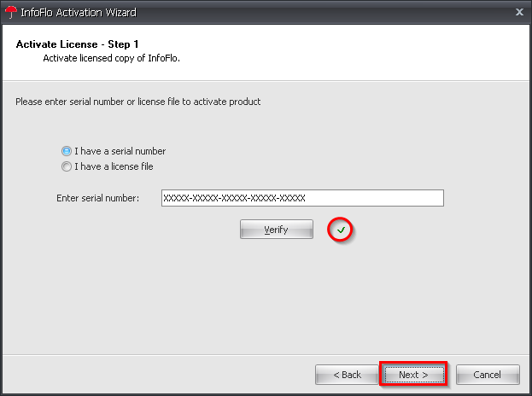Cancel the activation wizard

(488, 375)
